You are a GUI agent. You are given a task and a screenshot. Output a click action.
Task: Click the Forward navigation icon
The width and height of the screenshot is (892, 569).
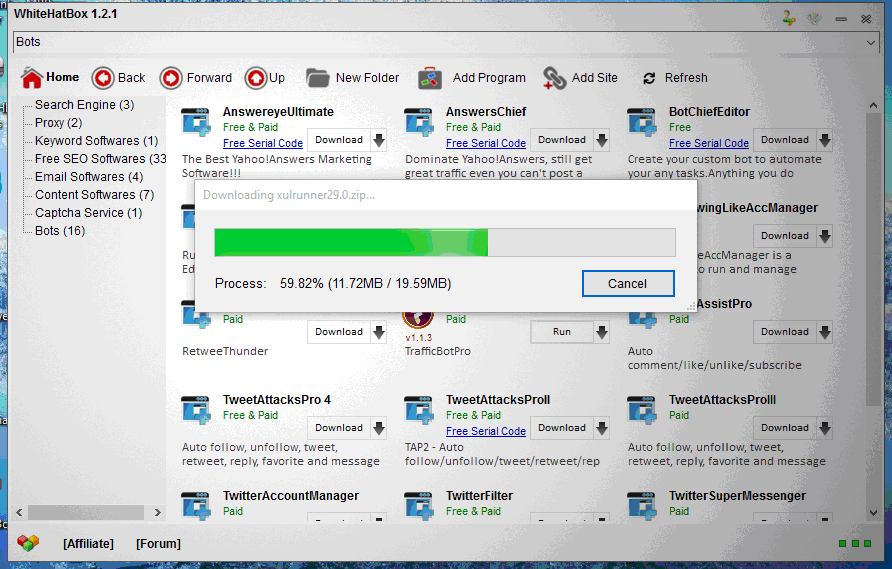171,78
